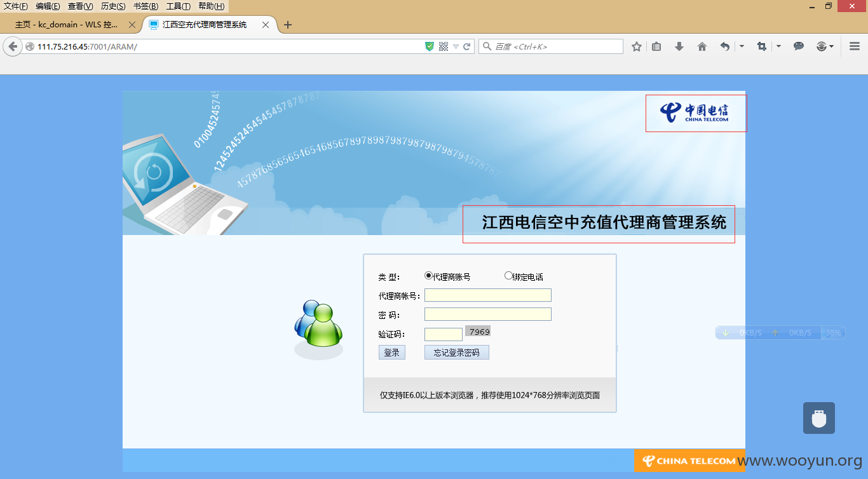The image size is (868, 479).
Task: Select the 代理商账号 radio option
Action: 428,276
